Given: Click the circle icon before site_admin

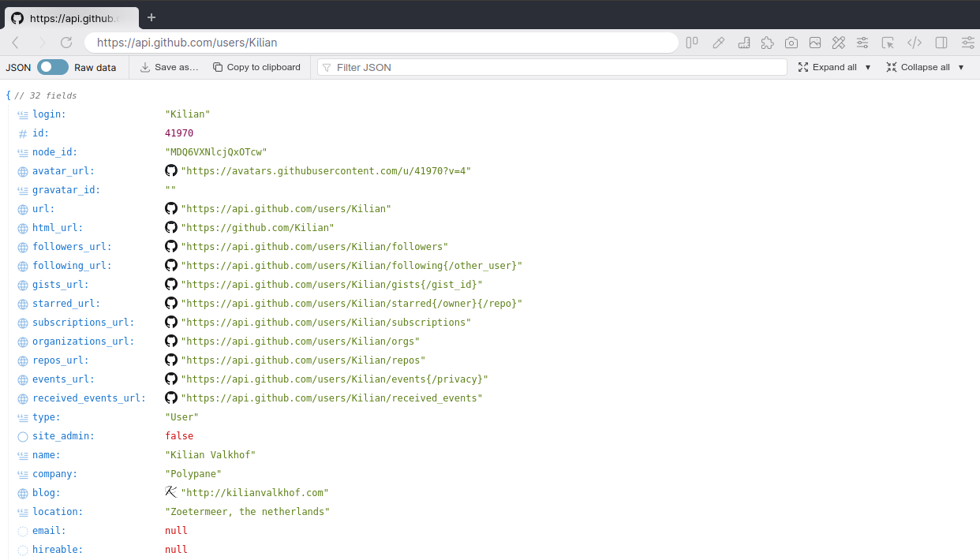Looking at the screenshot, I should click(23, 436).
